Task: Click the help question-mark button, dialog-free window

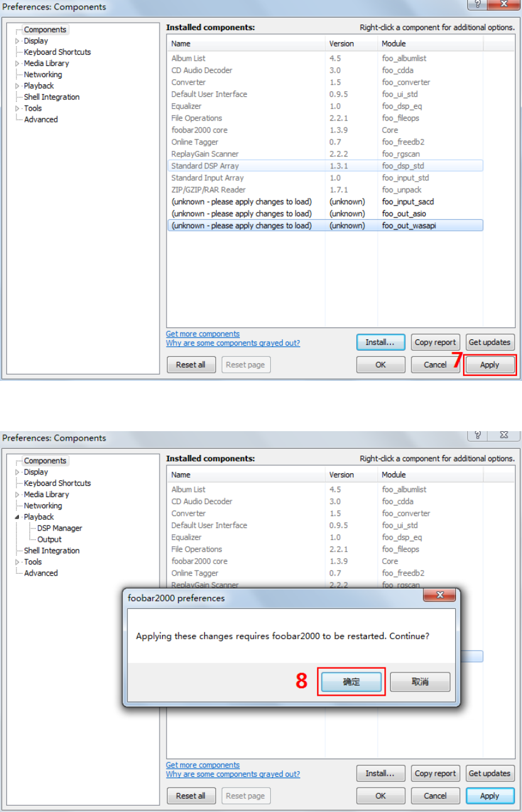Action: coord(476,4)
